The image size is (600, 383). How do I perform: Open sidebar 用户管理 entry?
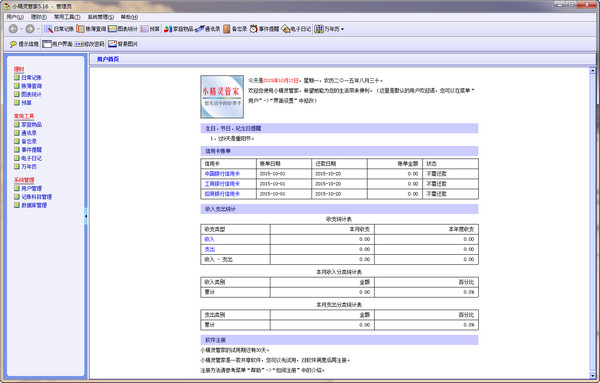click(28, 189)
